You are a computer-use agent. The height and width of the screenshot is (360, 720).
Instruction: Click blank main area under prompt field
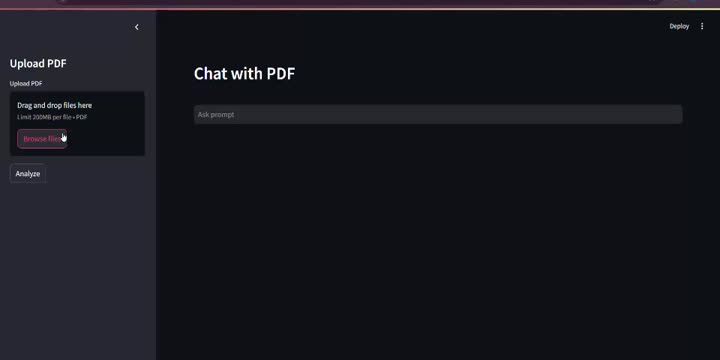(438, 239)
